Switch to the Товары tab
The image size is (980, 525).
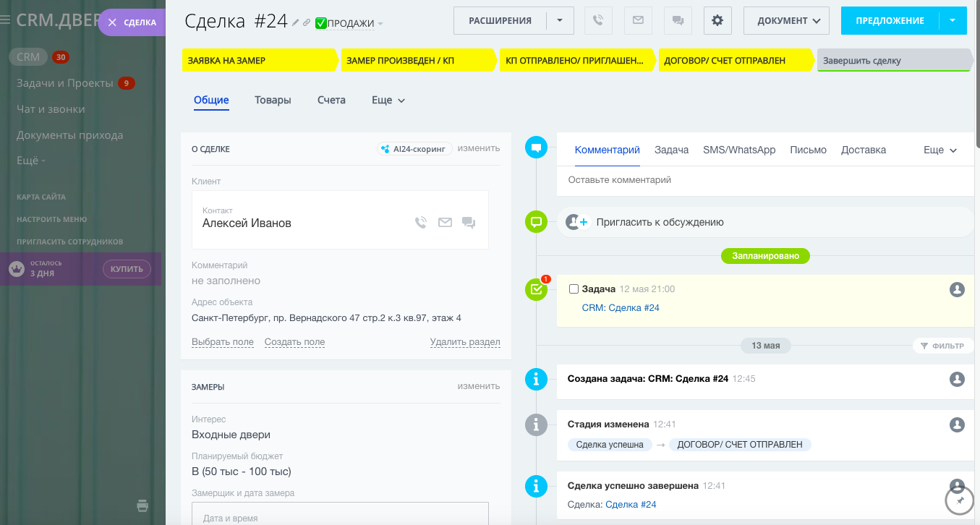[x=273, y=100]
